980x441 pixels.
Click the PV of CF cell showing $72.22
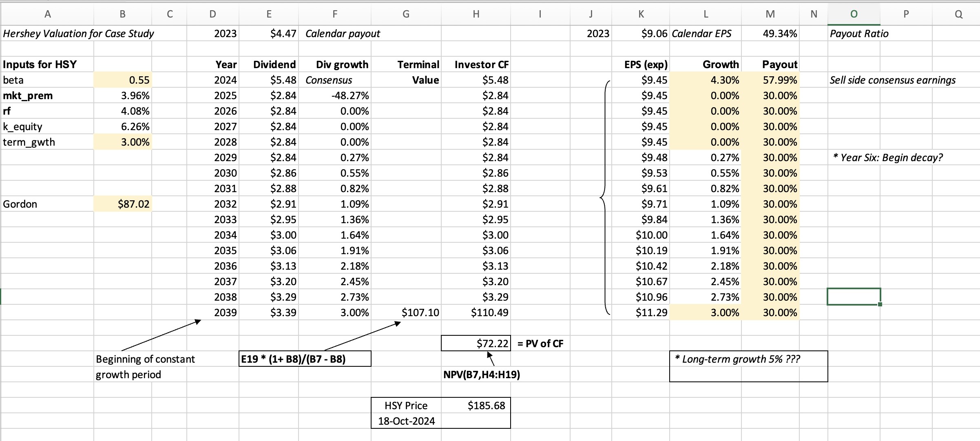tap(475, 343)
